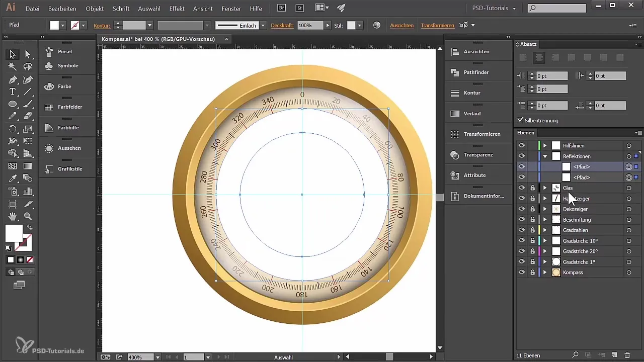Select the Type tool
This screenshot has width=644, height=362.
pyautogui.click(x=13, y=92)
